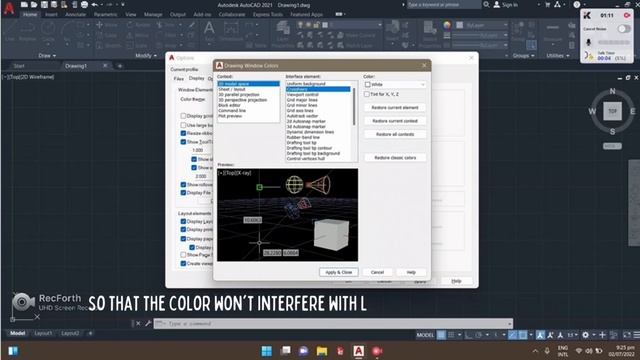Viewport: 640px width, 360px height.
Task: Toggle snap mode status bar icon
Action: coord(451,335)
